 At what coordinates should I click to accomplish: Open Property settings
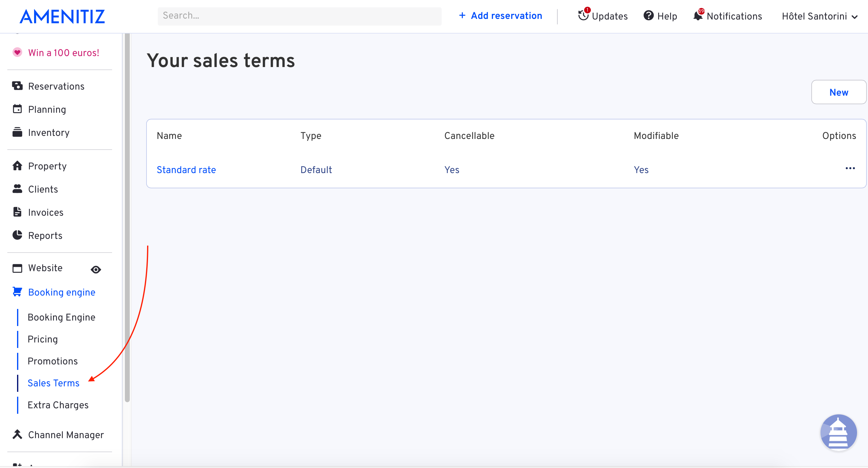point(48,166)
